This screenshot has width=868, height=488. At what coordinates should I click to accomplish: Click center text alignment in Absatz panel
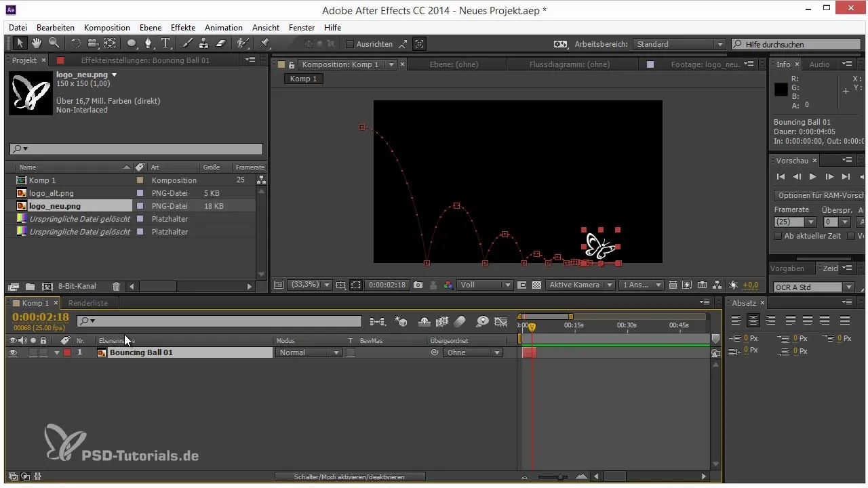pos(753,320)
